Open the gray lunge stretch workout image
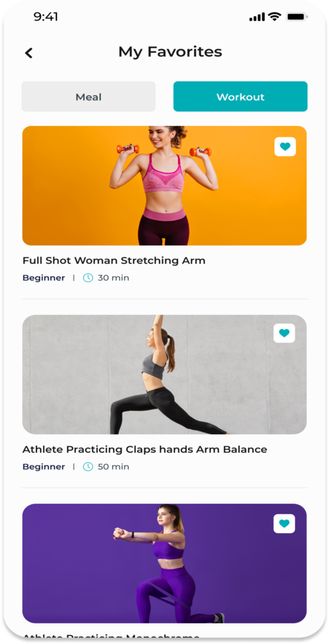 pos(164,374)
